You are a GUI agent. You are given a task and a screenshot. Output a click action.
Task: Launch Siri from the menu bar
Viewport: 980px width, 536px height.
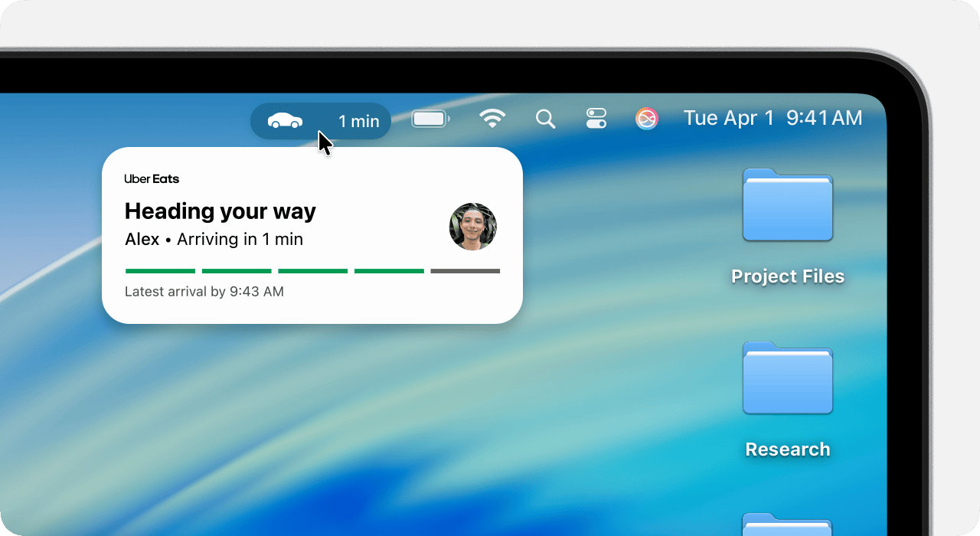(x=647, y=118)
